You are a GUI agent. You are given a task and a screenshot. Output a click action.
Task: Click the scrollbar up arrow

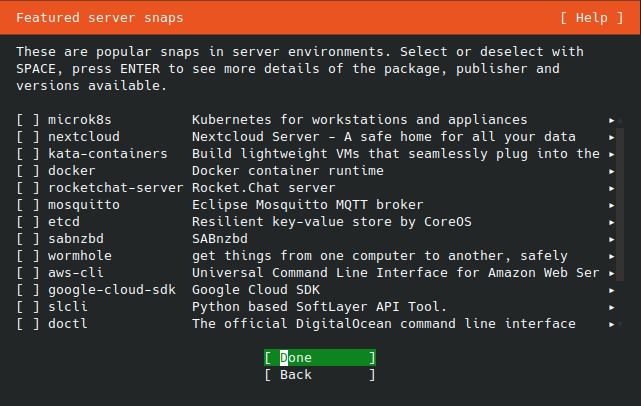click(x=620, y=120)
